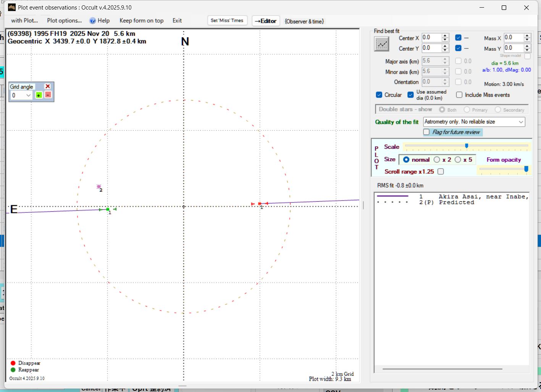Click the Set 'Miss' Times button
541x392 pixels.
[227, 21]
